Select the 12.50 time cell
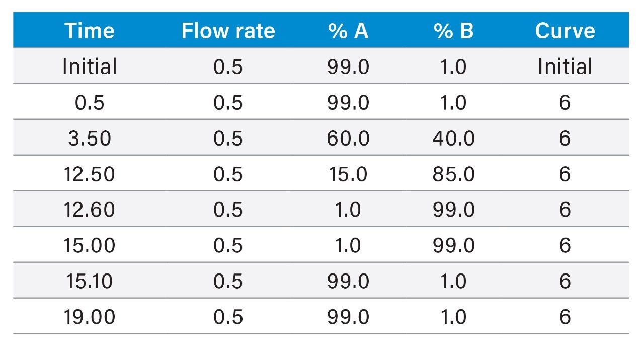The image size is (644, 342). tap(90, 174)
